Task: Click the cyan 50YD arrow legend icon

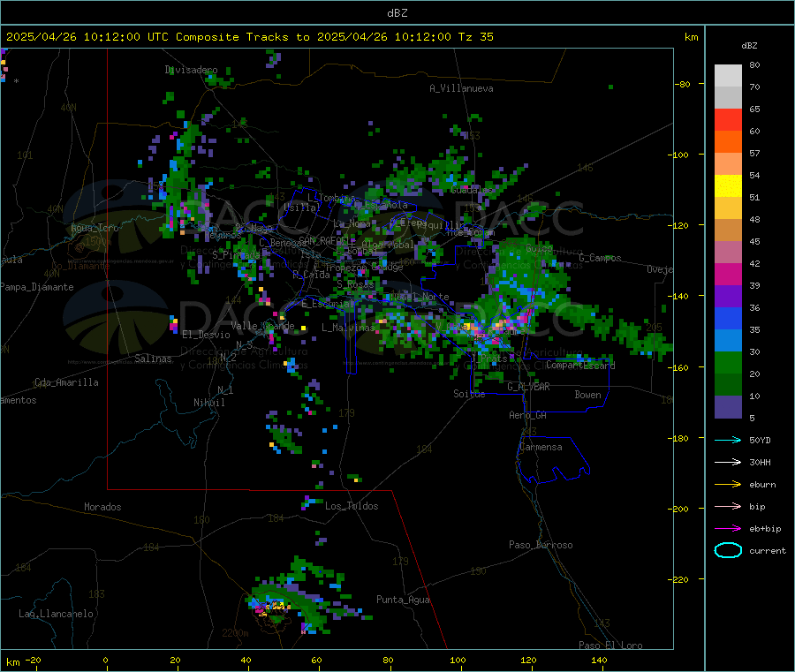Action: tap(728, 440)
